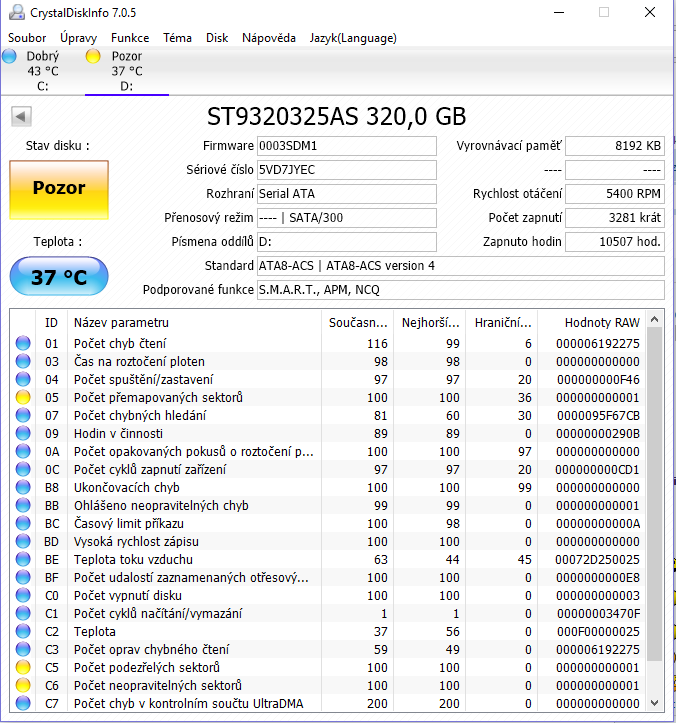The width and height of the screenshot is (676, 723).
Task: Click the Název parametru column header
Action: tap(194, 322)
